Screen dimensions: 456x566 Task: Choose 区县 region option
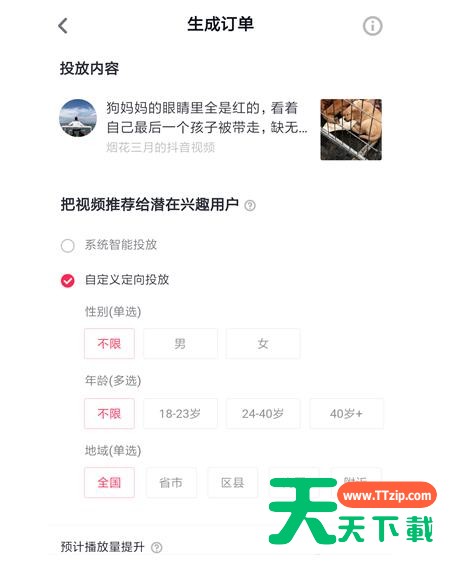(x=233, y=483)
